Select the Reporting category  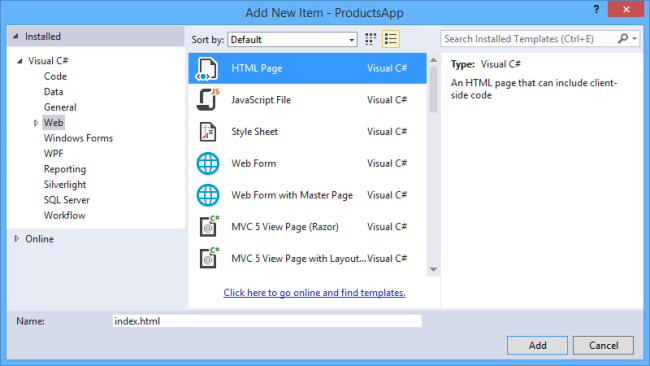65,169
